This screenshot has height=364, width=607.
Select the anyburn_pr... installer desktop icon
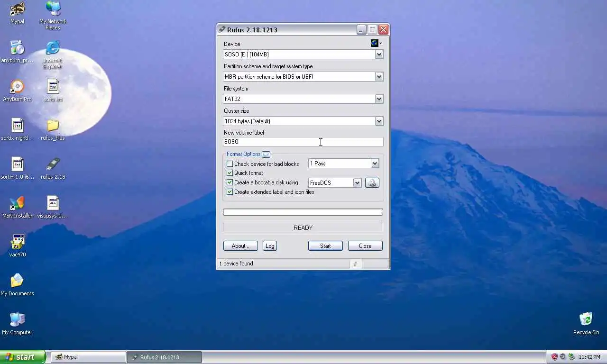pyautogui.click(x=17, y=52)
